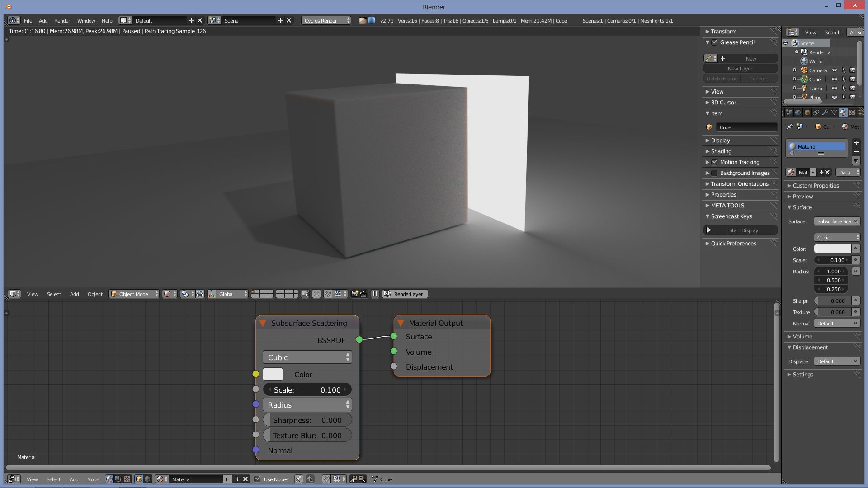Open the Object menu in 3D view header
868x488 pixels.
tap(95, 294)
